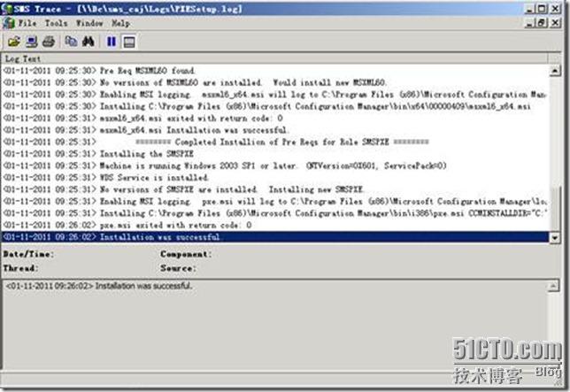
Task: Select line 'No versions of SMSPXE are installed'
Action: point(275,189)
